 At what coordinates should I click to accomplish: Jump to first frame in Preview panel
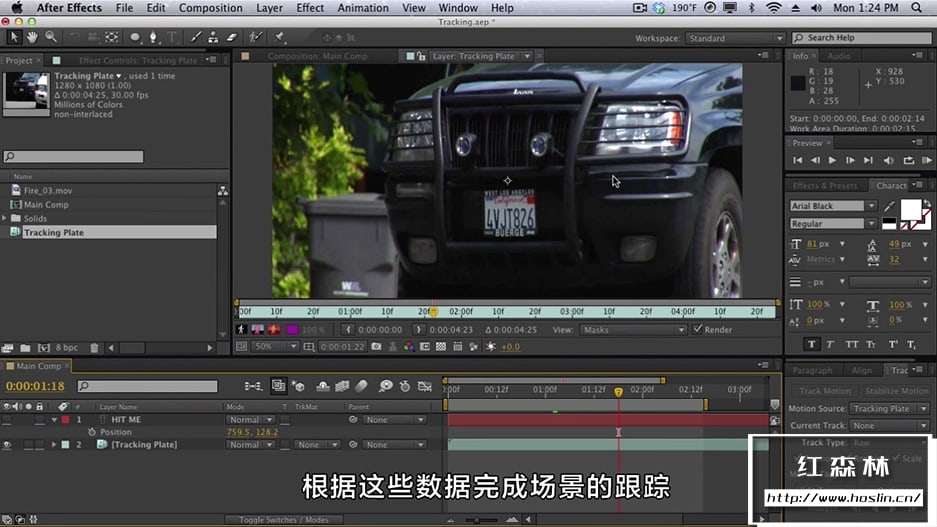tap(798, 160)
